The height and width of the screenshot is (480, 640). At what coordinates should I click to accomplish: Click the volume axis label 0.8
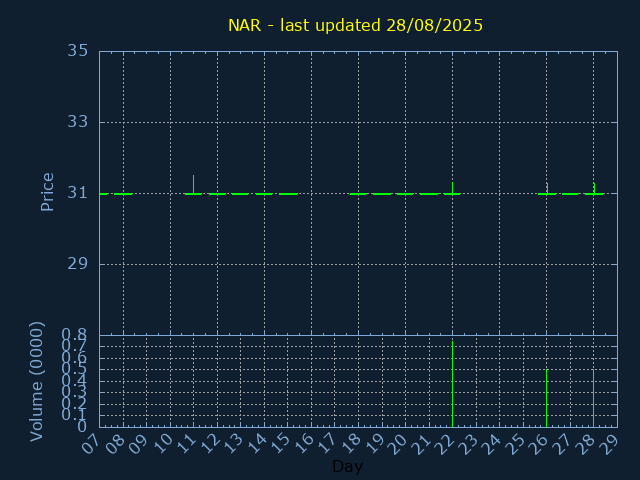point(74,336)
